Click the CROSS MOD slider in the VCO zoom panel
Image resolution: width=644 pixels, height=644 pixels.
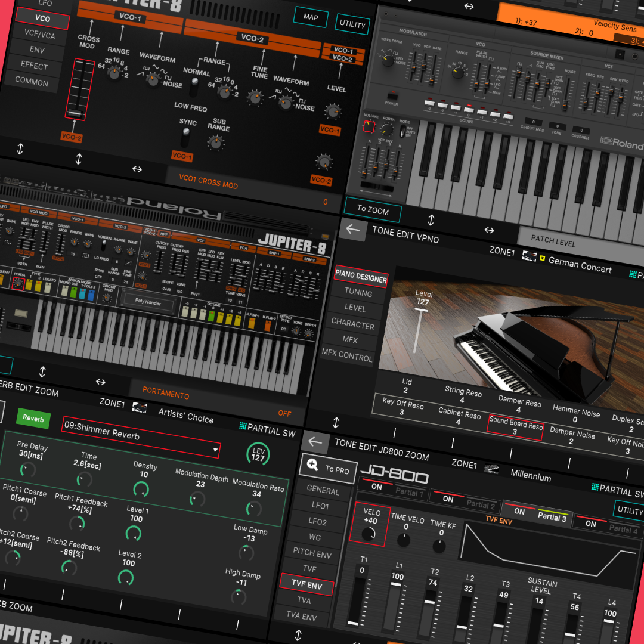click(x=80, y=89)
